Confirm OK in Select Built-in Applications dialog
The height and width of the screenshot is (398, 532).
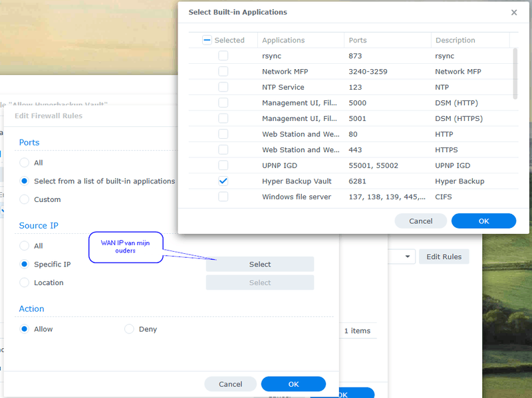pos(483,221)
